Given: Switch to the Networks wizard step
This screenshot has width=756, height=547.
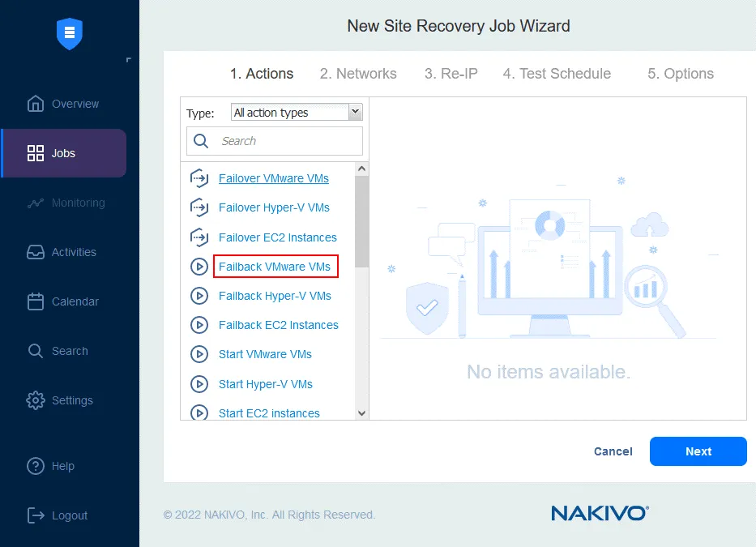Looking at the screenshot, I should [x=358, y=74].
